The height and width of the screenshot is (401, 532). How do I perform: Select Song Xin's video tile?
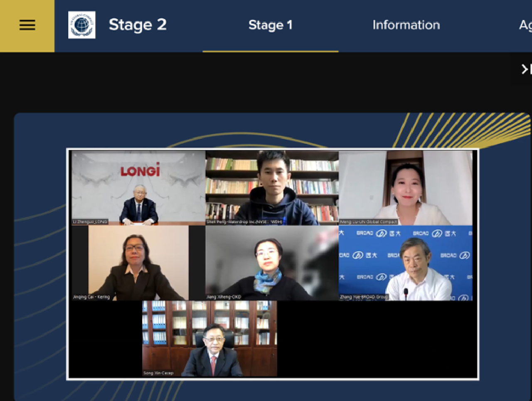(x=209, y=339)
